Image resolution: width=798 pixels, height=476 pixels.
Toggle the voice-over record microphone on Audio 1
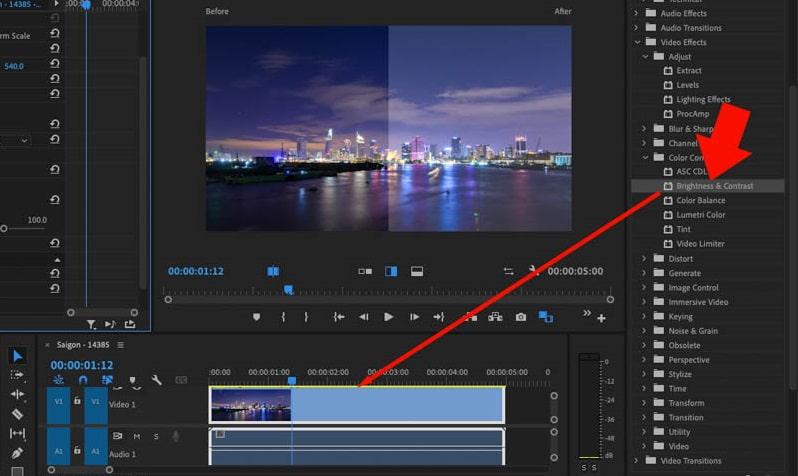[x=176, y=436]
